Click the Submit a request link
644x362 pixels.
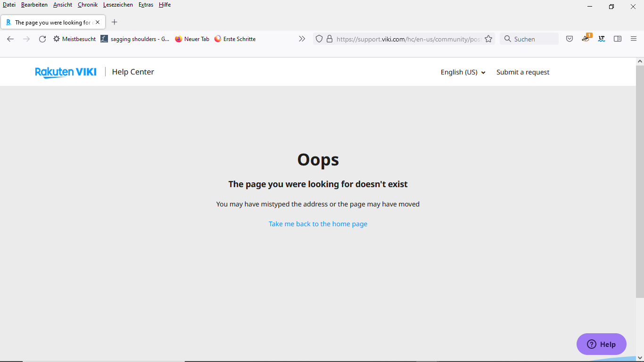523,72
